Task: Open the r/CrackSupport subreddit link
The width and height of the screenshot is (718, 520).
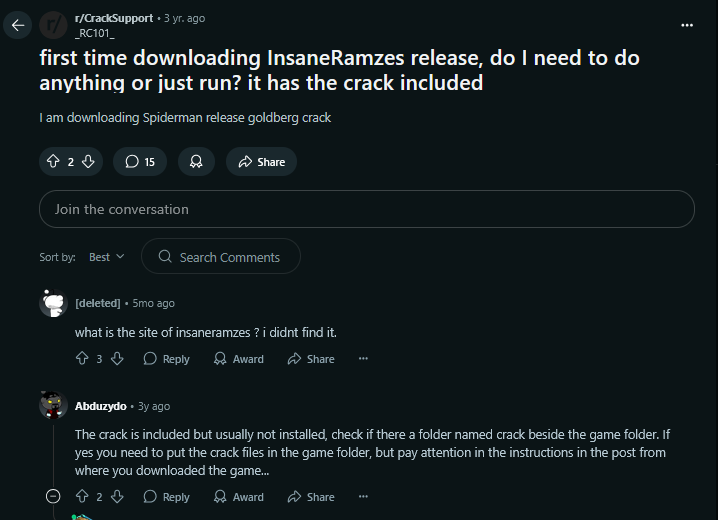Action: click(114, 18)
